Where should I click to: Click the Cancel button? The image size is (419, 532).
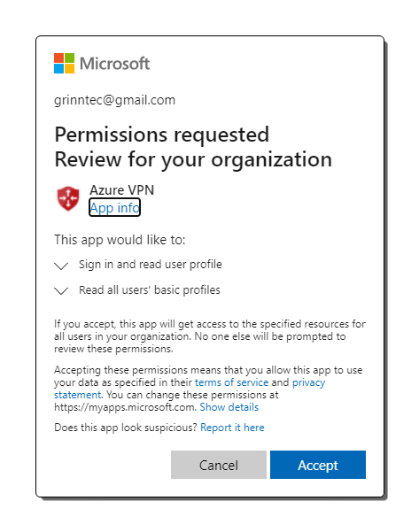click(x=219, y=465)
